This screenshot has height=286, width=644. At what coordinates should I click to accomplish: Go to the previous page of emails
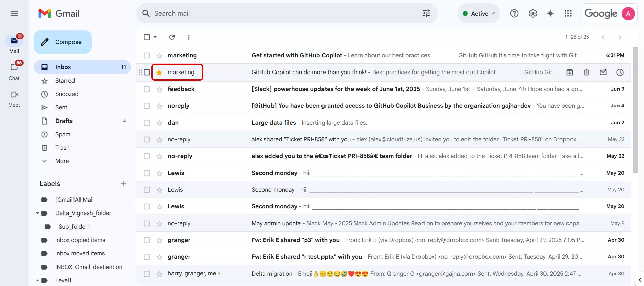[603, 37]
